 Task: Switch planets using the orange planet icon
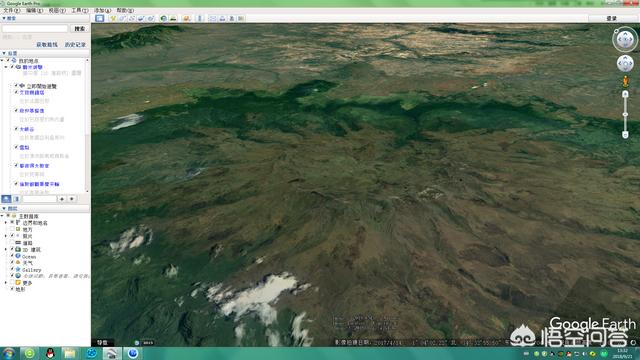click(x=187, y=18)
